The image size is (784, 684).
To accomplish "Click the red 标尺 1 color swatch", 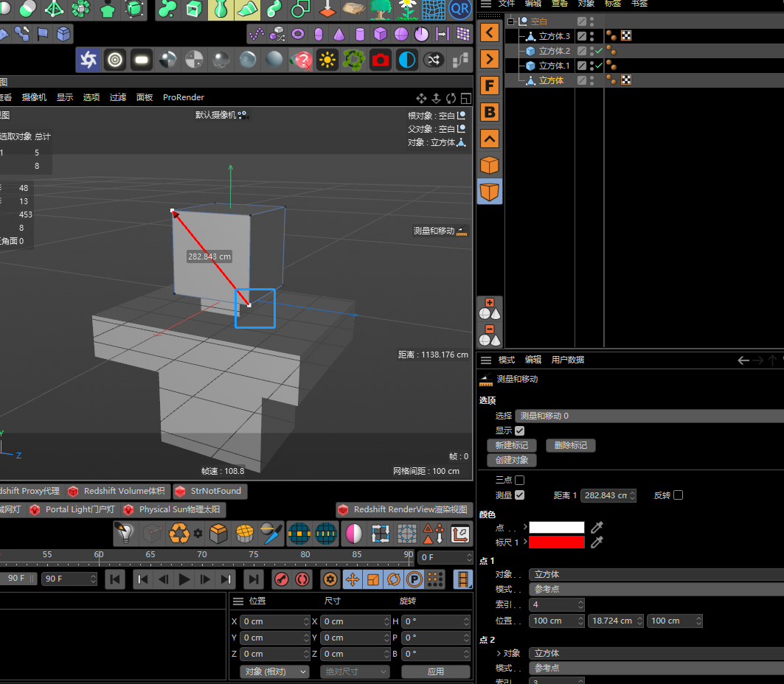I will coord(557,542).
